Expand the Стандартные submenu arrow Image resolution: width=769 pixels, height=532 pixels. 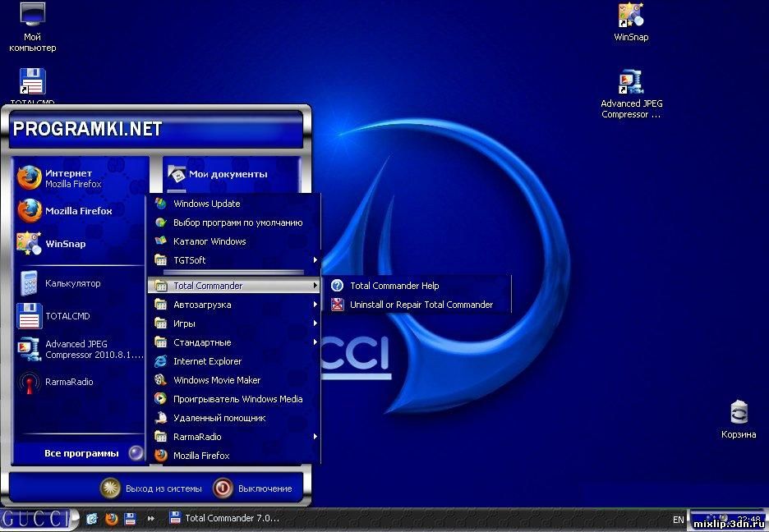[315, 342]
